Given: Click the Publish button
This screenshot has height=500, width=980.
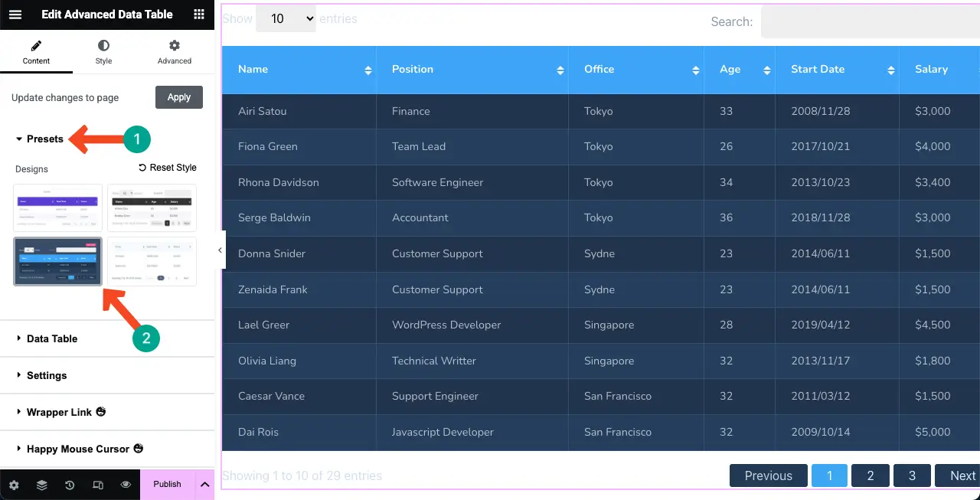Looking at the screenshot, I should (x=168, y=485).
